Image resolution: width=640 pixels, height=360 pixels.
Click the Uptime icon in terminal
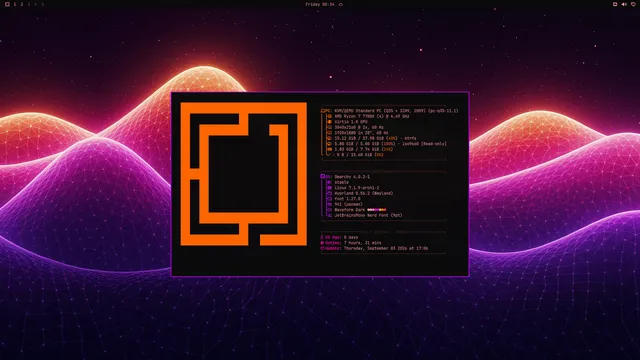(322, 243)
